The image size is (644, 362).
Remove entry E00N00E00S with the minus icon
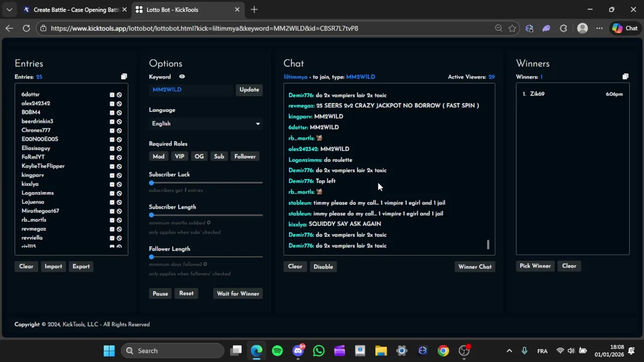(112, 139)
